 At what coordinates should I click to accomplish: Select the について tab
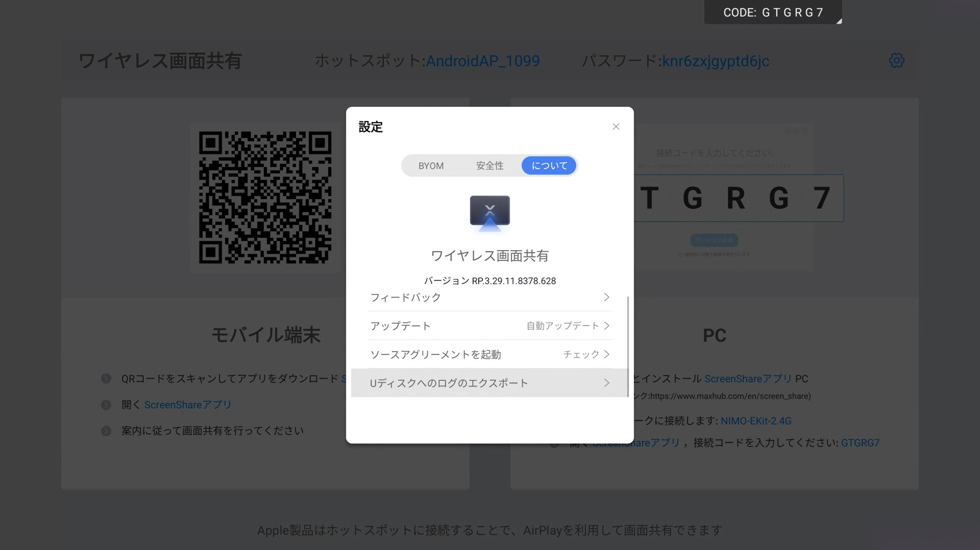[x=549, y=166]
